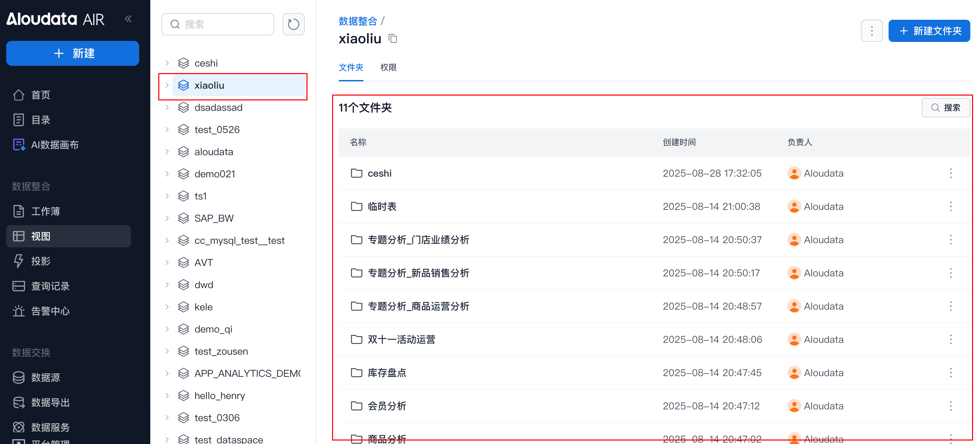The height and width of the screenshot is (444, 980).
Task: Copy the xiaoliu name via copy icon
Action: point(393,38)
